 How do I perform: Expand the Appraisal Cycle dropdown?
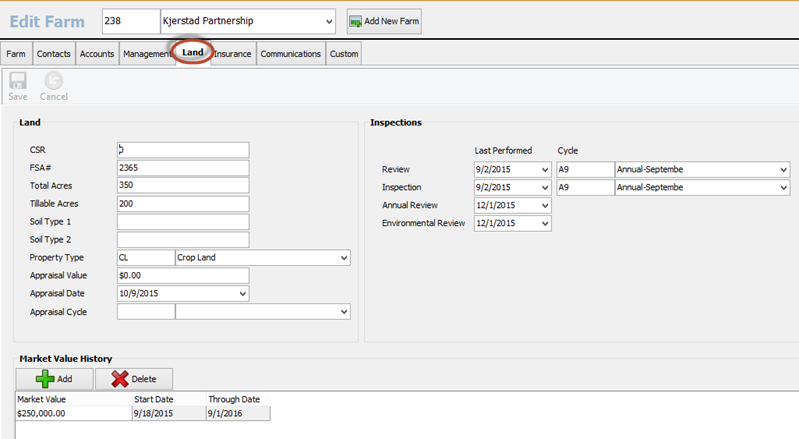pos(344,312)
